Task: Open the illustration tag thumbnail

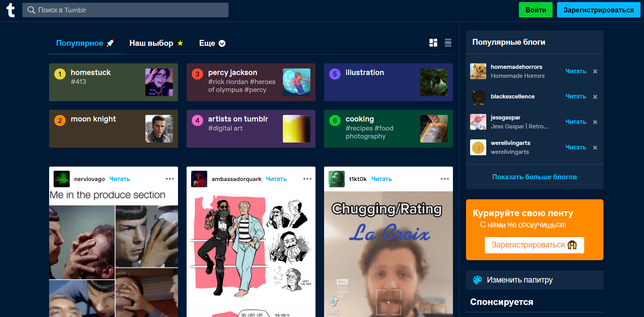Action: pyautogui.click(x=434, y=82)
